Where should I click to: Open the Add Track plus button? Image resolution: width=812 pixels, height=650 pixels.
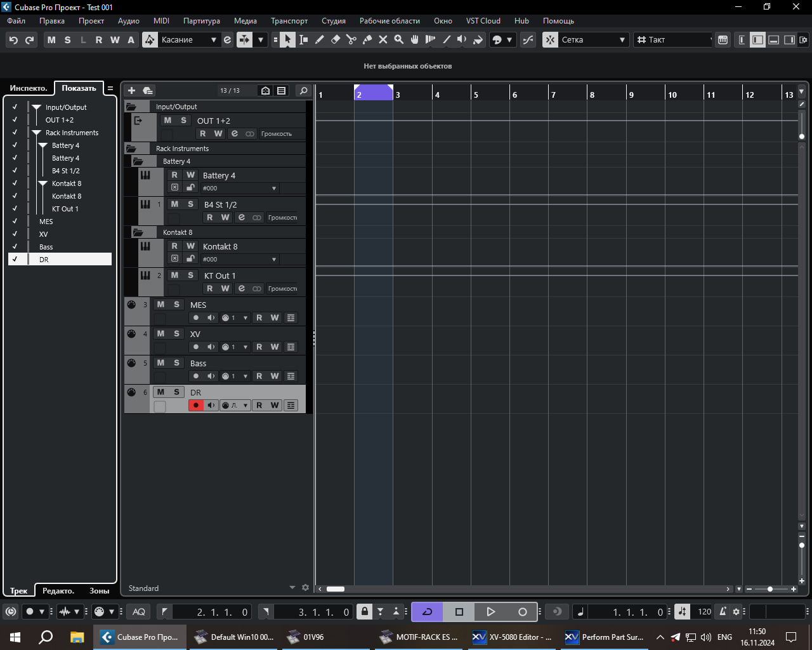tap(131, 91)
